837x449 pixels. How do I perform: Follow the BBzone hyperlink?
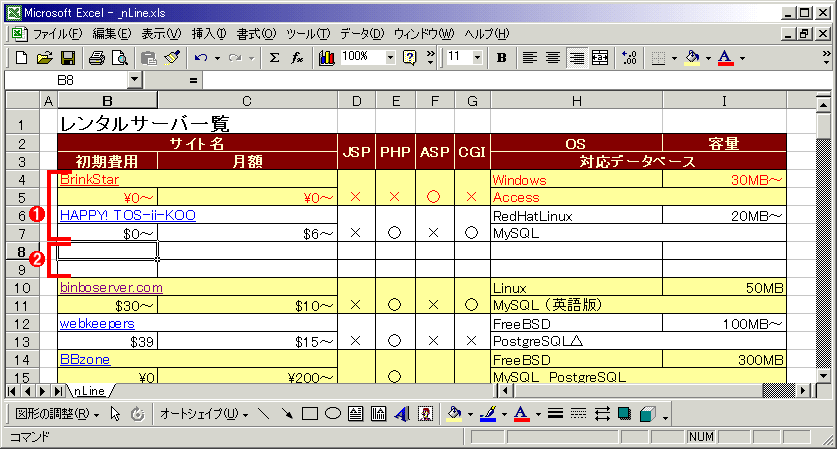coord(85,359)
